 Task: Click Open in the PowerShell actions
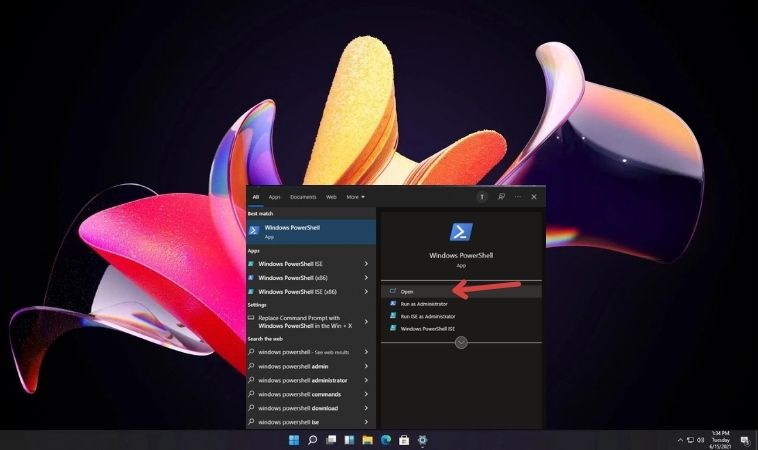point(407,292)
